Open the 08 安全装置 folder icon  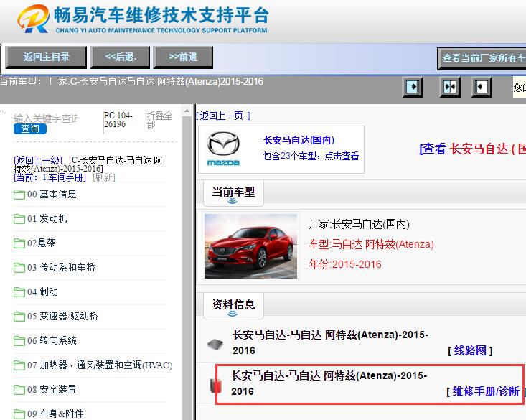pos(19,390)
